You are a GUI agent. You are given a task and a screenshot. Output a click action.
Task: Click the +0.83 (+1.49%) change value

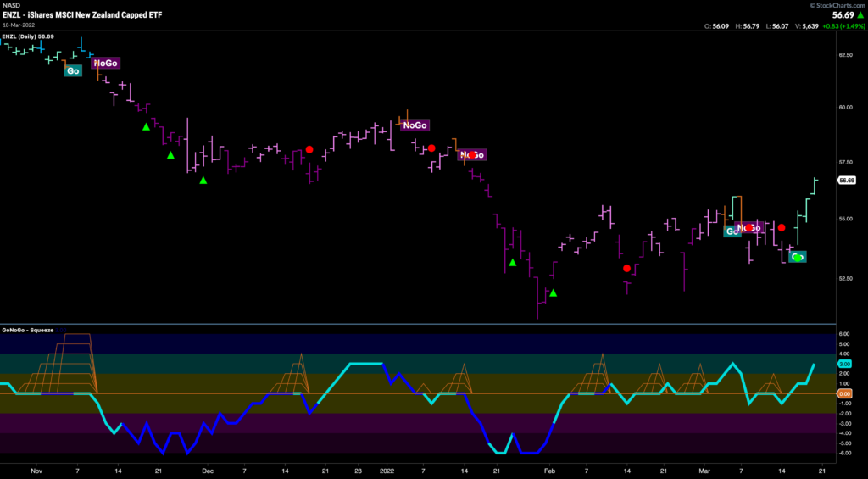(x=843, y=25)
